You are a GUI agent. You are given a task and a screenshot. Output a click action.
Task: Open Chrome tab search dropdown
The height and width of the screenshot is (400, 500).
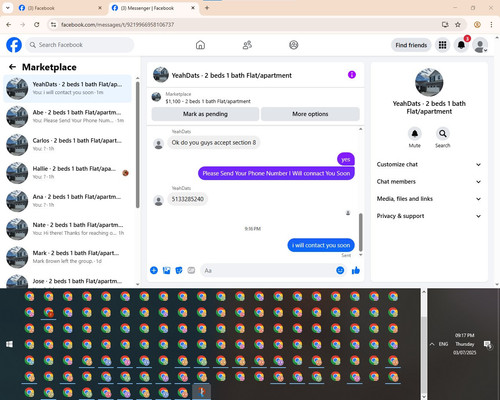coord(8,8)
